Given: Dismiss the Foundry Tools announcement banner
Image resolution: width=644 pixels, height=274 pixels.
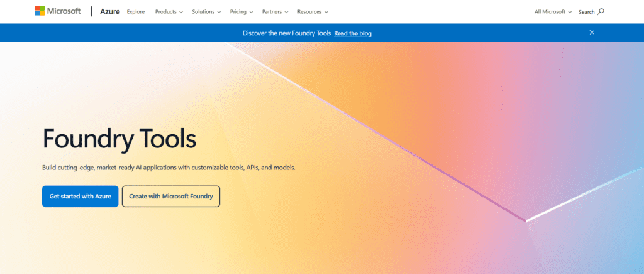Looking at the screenshot, I should click(592, 33).
